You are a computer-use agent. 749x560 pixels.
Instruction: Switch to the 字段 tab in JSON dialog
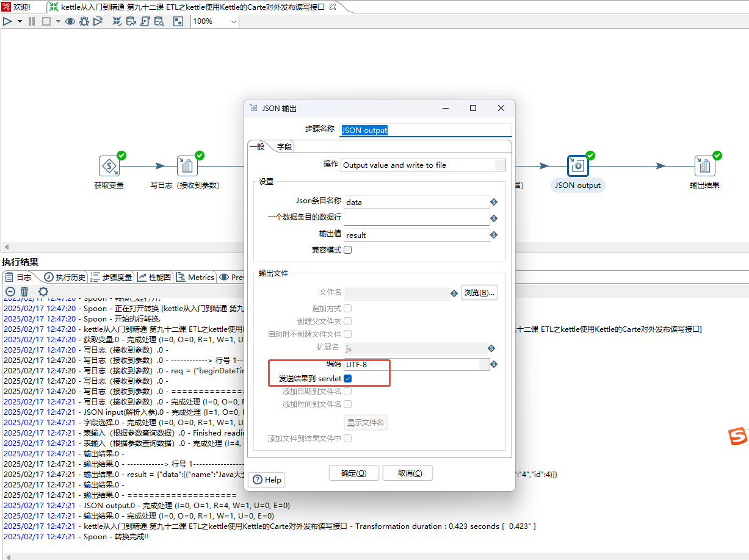[x=284, y=147]
